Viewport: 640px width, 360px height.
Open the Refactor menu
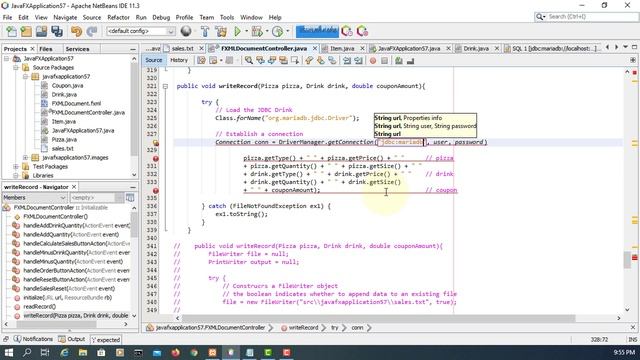[x=118, y=18]
